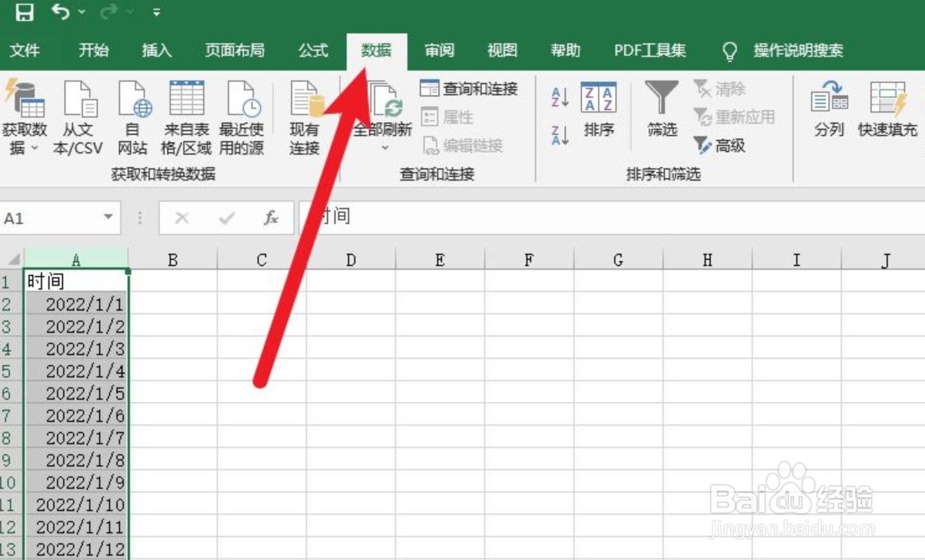
Task: Open 查询和连接 pane
Action: point(469,88)
